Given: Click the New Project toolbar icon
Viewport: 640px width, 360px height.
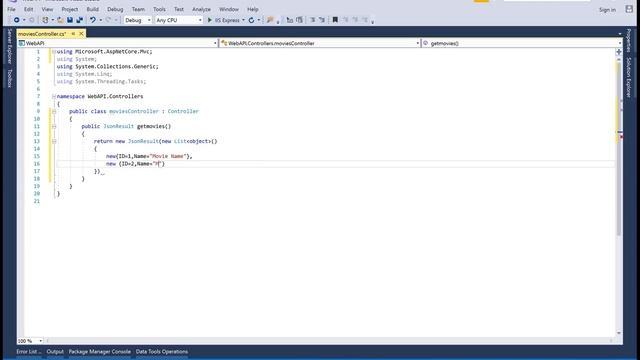Looking at the screenshot, I should click(x=45, y=20).
